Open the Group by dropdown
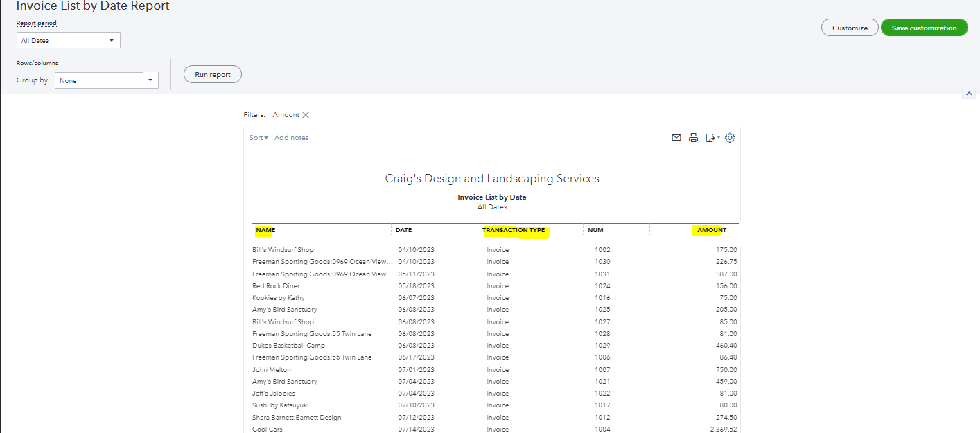 click(x=107, y=80)
